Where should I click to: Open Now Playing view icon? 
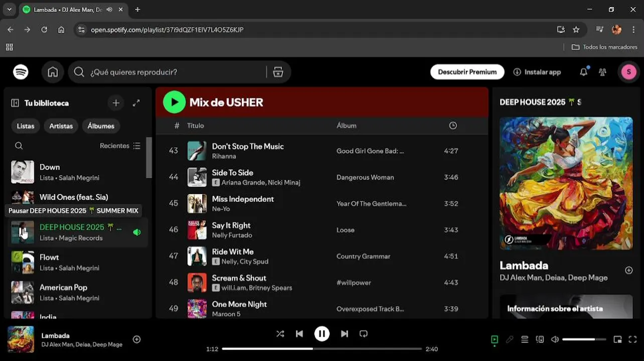pos(495,339)
